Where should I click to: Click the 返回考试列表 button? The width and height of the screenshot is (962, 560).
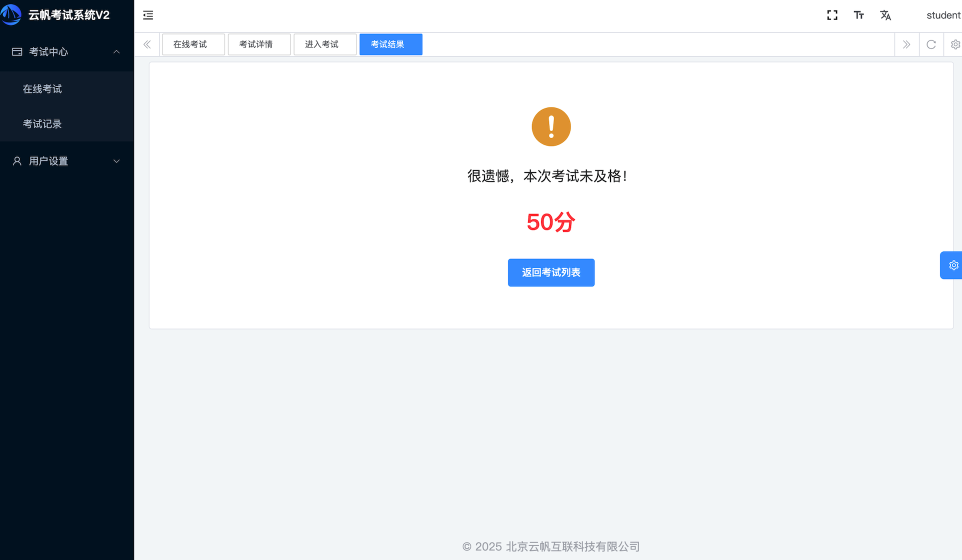click(x=550, y=272)
